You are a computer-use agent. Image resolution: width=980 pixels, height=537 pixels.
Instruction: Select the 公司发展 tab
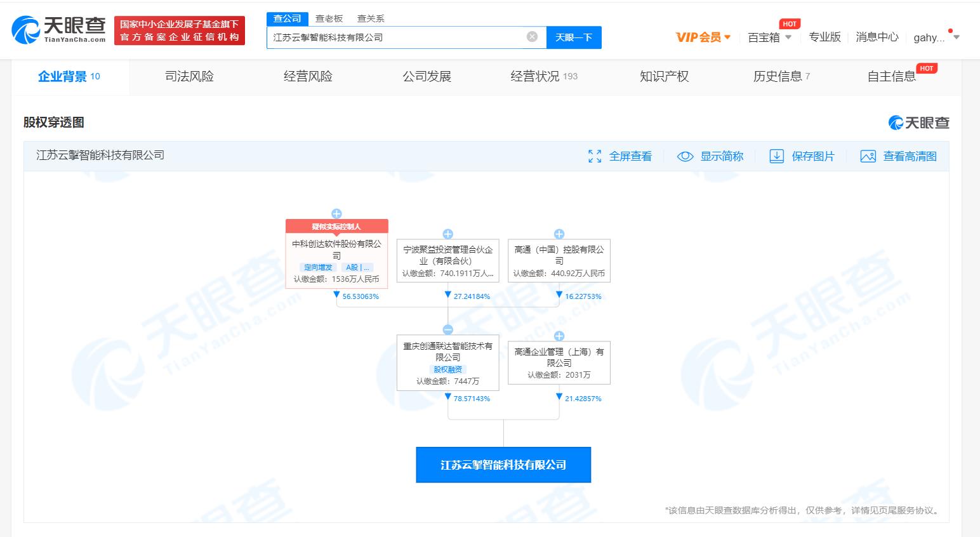[427, 77]
